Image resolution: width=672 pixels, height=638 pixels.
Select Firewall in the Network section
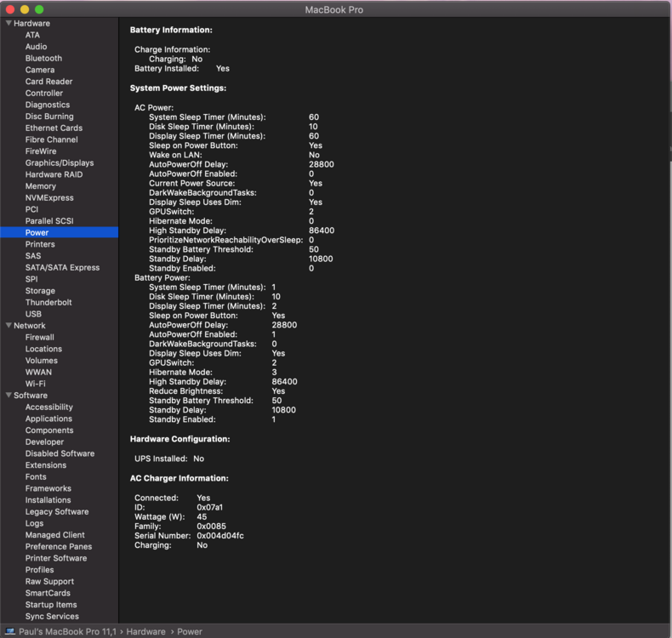[40, 337]
